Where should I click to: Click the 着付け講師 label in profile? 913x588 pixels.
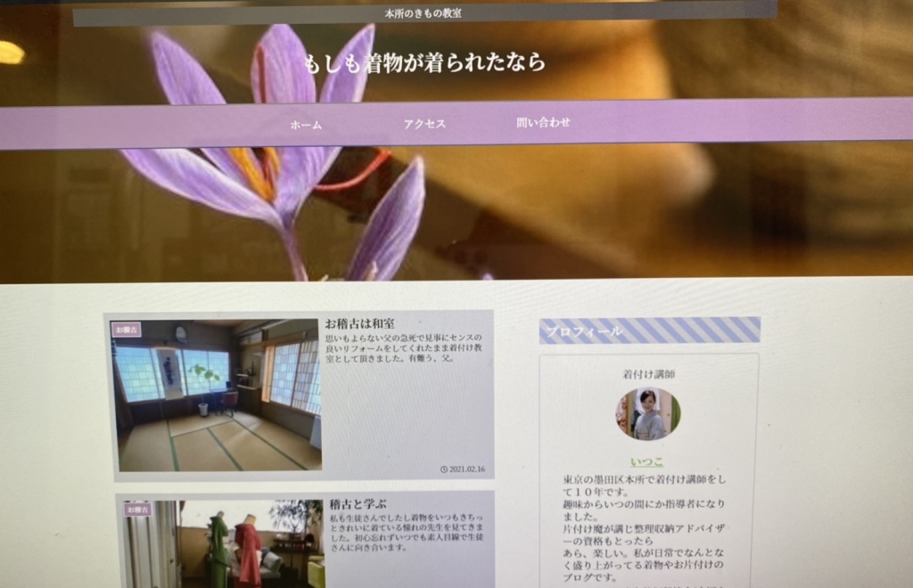[x=649, y=374]
